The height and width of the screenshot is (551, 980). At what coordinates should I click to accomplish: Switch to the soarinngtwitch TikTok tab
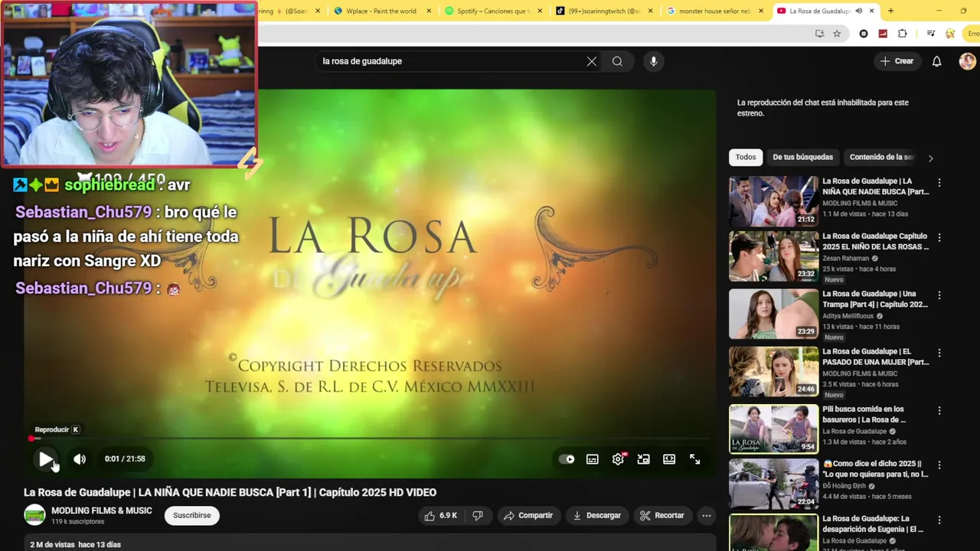(x=604, y=11)
